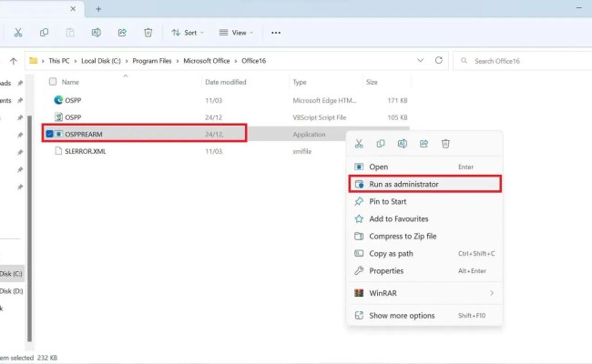Choose Show more options

pos(424,316)
